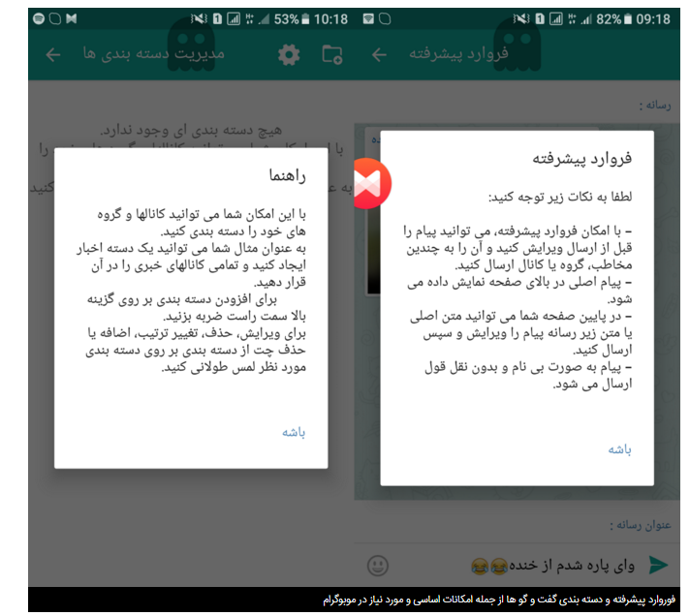Confirm فروارد پیشرفته dialog with باشه button
The height and width of the screenshot is (616, 690).
tap(619, 449)
